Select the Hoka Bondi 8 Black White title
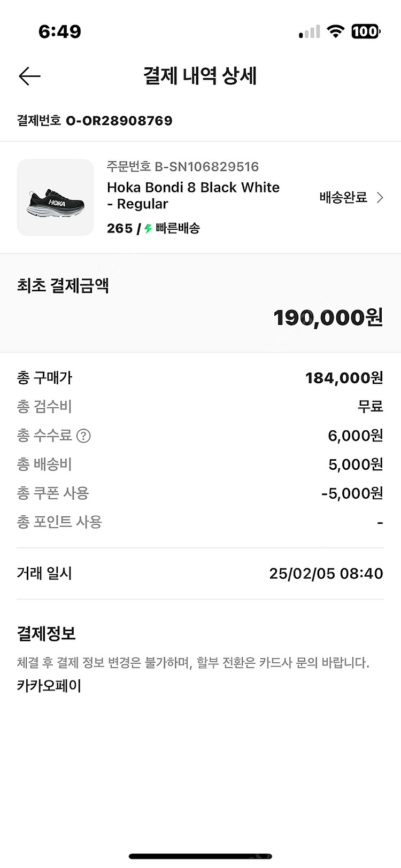This screenshot has height=868, width=401. coord(193,196)
